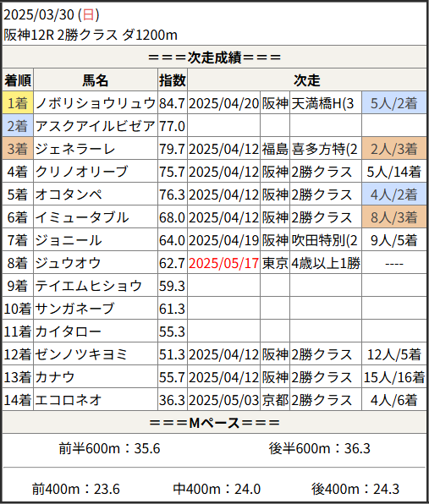The width and height of the screenshot is (429, 504).
Task: Click the 前半600m：35.6 pace value
Action: (109, 448)
